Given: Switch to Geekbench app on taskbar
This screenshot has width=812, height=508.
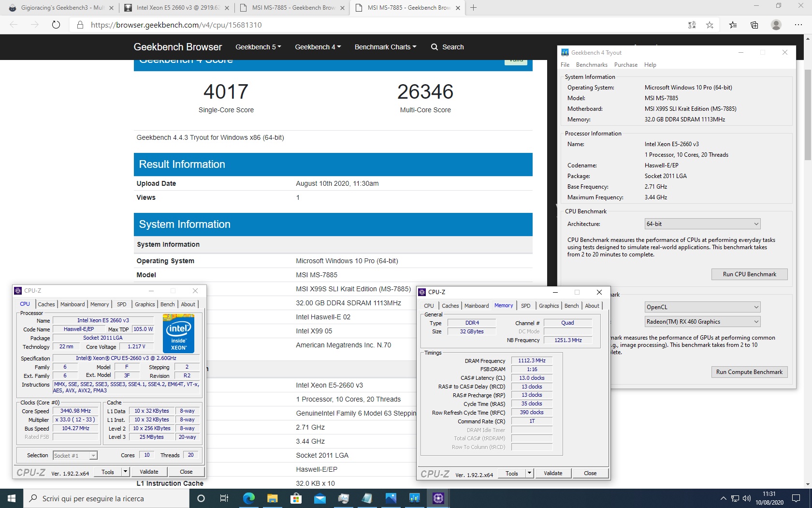Looking at the screenshot, I should coord(414,498).
